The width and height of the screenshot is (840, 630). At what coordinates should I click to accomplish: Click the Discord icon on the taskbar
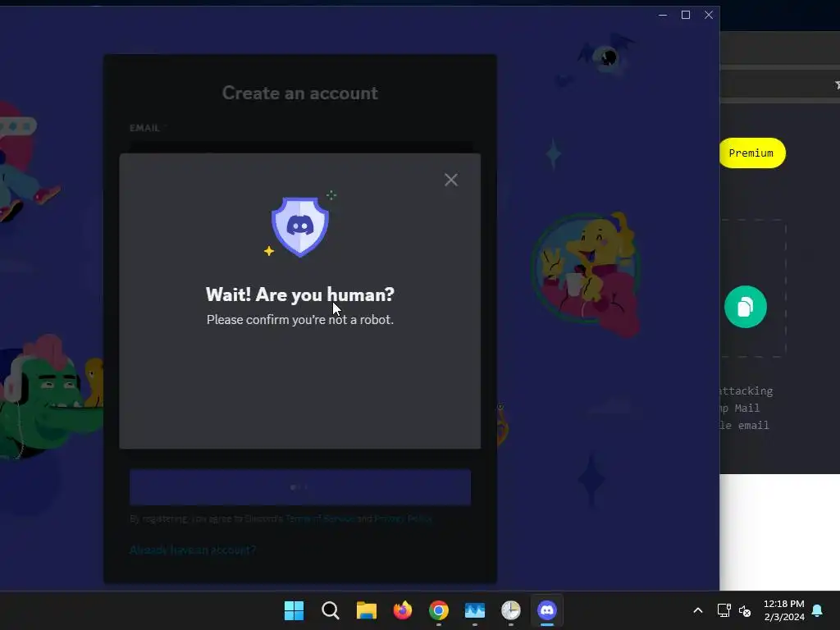coord(547,610)
